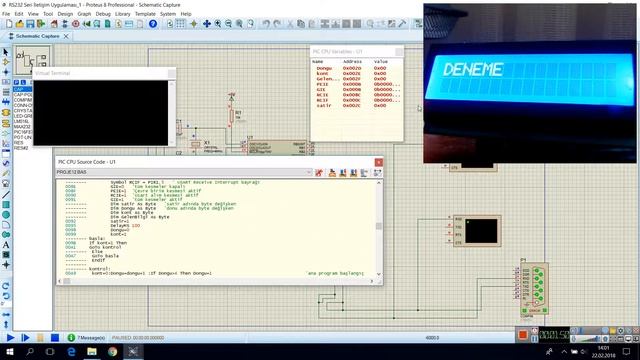Select the 'PEIE' variable row in CPU Variables
The height and width of the screenshot is (360, 640).
click(356, 84)
